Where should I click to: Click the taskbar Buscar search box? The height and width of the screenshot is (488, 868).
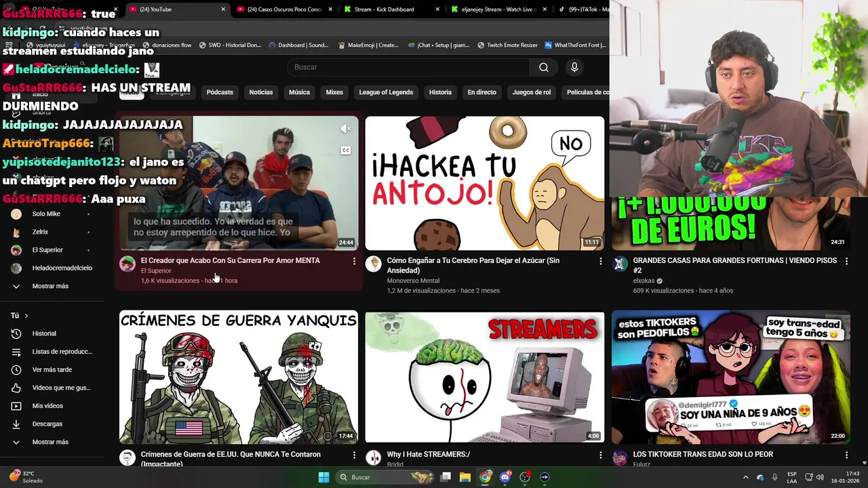(x=385, y=477)
